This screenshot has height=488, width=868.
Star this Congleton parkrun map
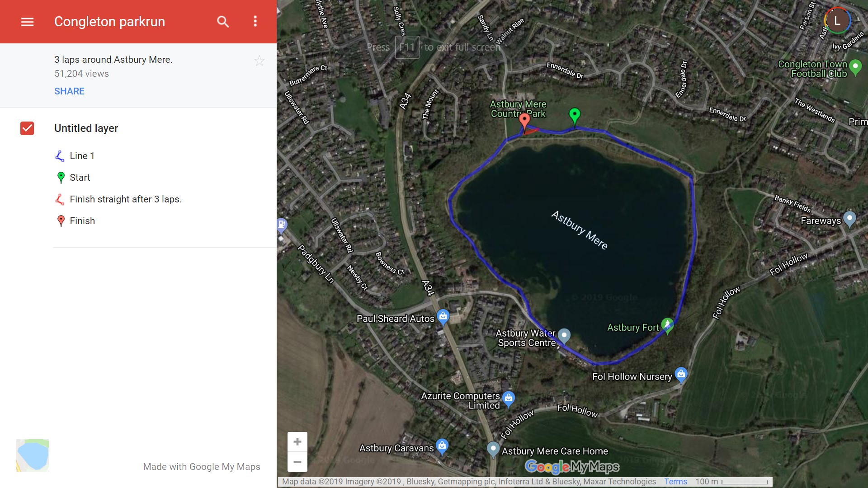(x=259, y=61)
